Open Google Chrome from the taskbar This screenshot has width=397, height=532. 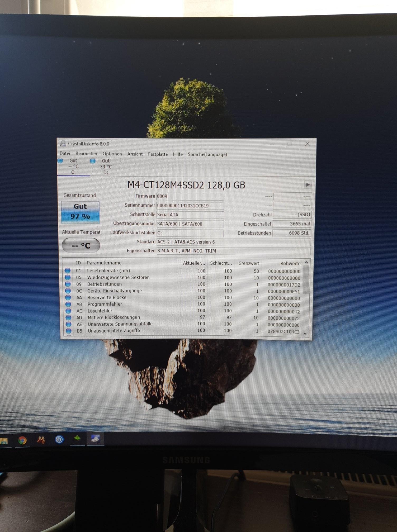(22, 440)
